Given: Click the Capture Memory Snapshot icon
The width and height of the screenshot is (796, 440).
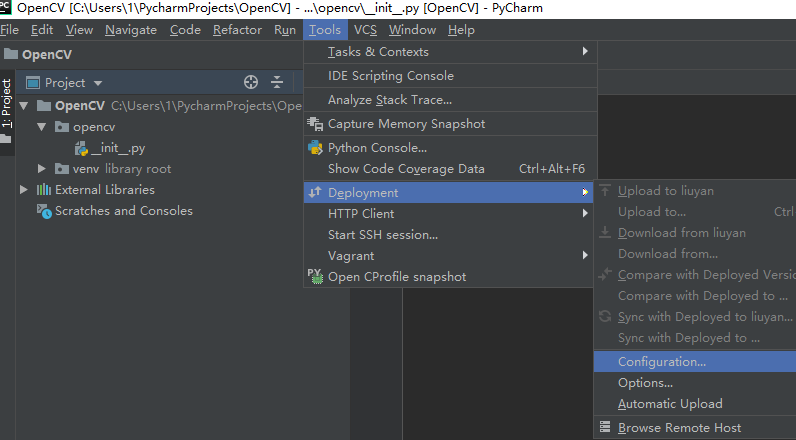Looking at the screenshot, I should [x=315, y=124].
